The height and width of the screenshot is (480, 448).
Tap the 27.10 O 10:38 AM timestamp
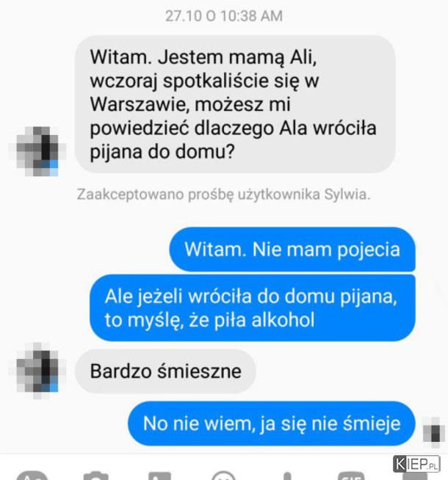[x=224, y=16]
